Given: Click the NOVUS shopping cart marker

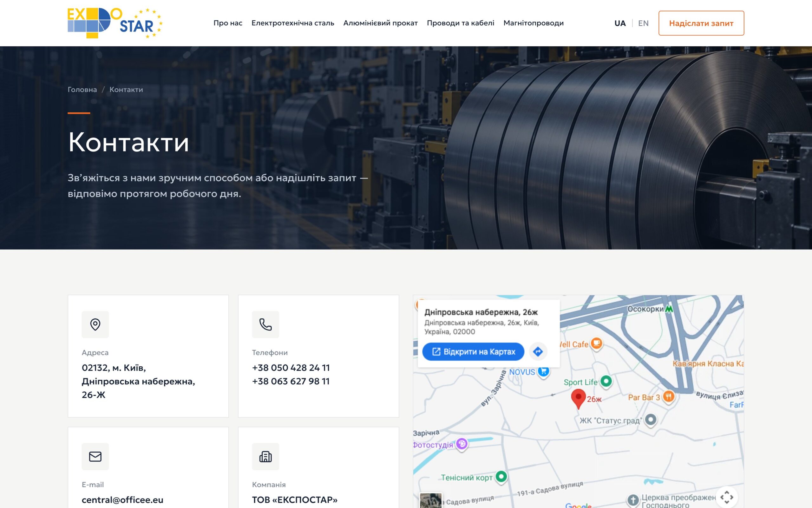Looking at the screenshot, I should click(x=543, y=371).
